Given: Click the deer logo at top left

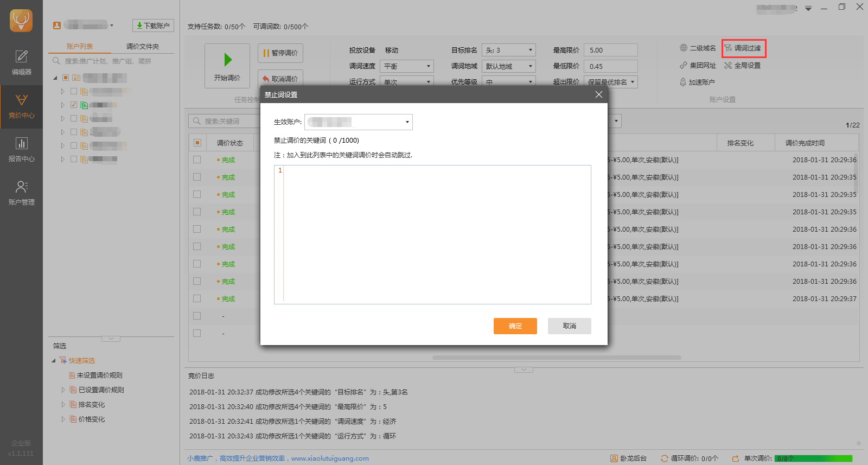Looking at the screenshot, I should (21, 21).
